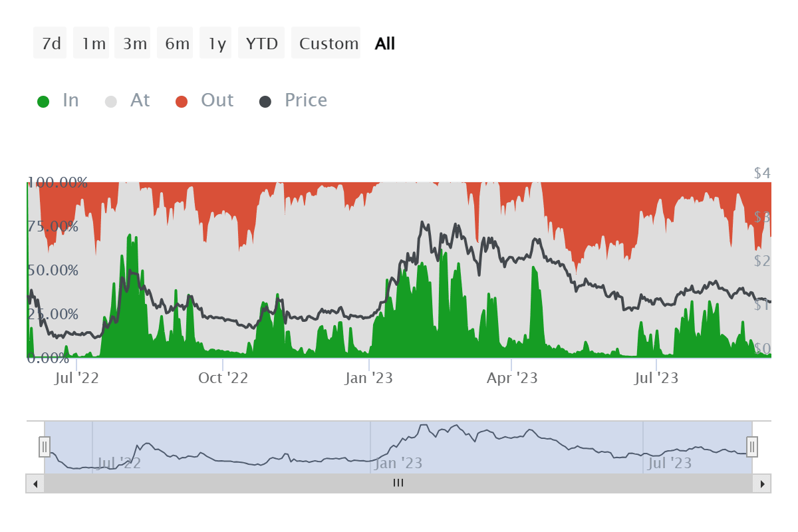Click the left range handle of the minimap

[44, 448]
